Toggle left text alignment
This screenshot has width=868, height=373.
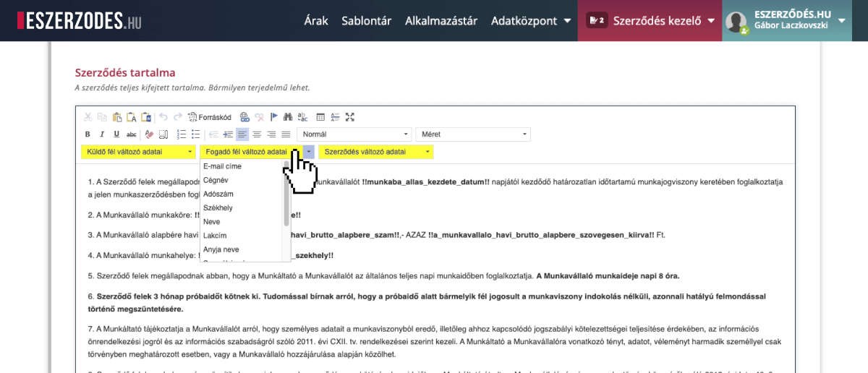242,134
